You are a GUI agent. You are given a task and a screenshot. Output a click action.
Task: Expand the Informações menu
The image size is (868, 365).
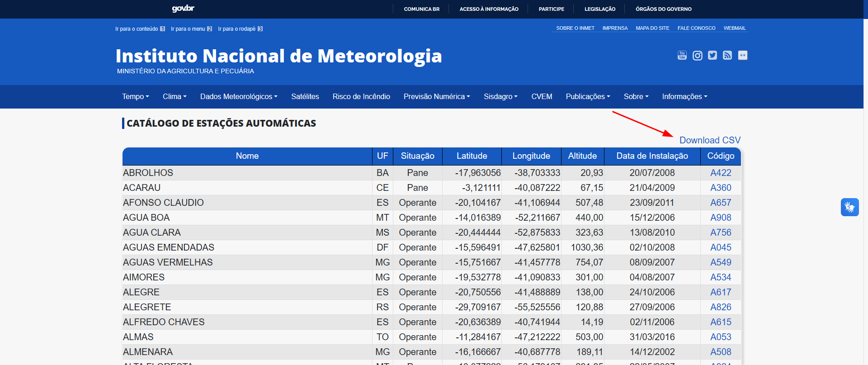[684, 96]
